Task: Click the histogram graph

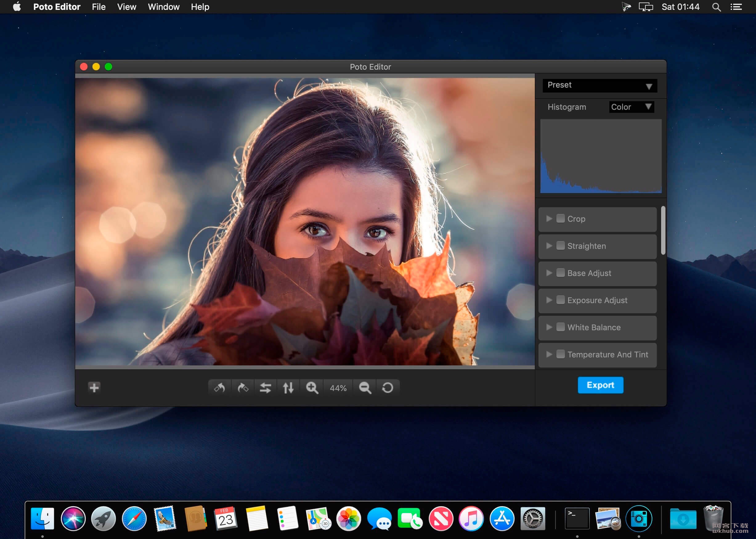Action: point(601,156)
